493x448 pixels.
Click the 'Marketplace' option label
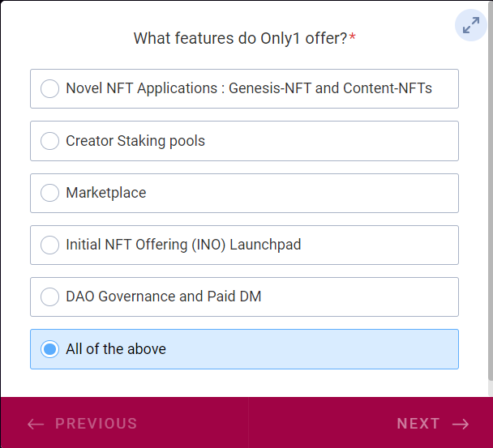106,193
